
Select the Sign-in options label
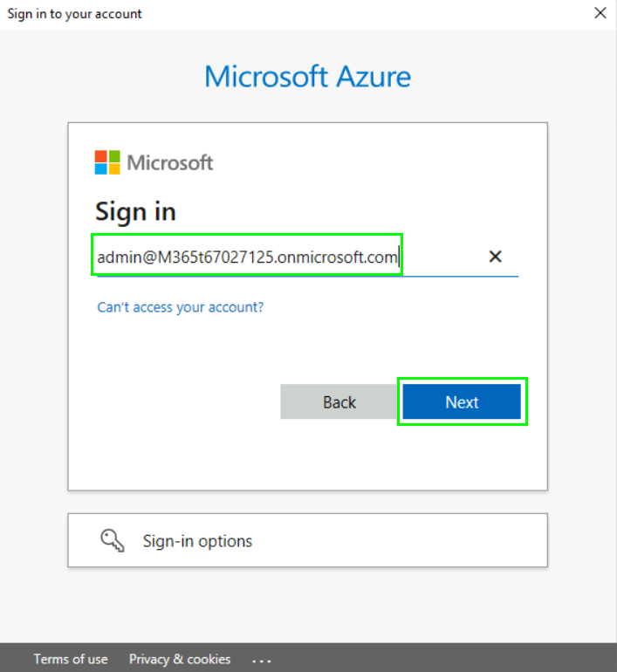tap(197, 541)
